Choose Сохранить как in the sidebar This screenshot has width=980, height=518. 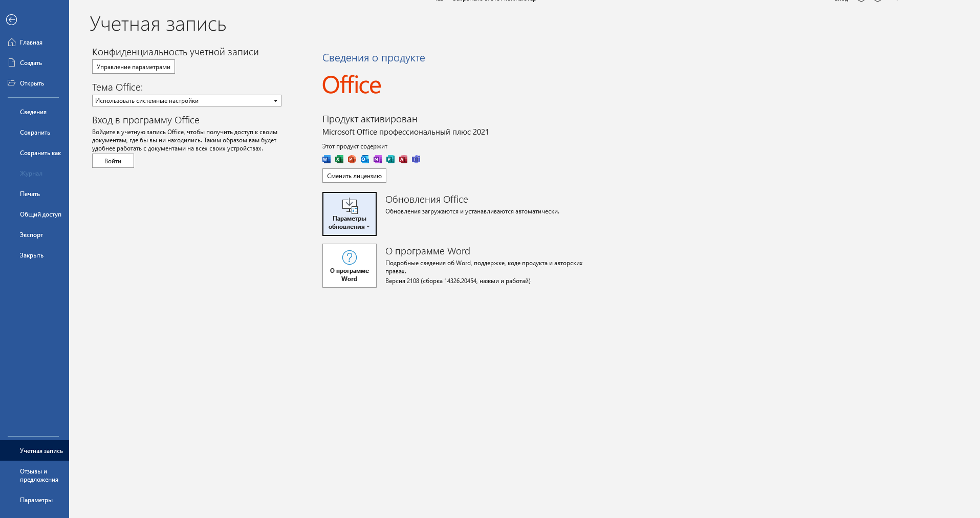[34, 153]
